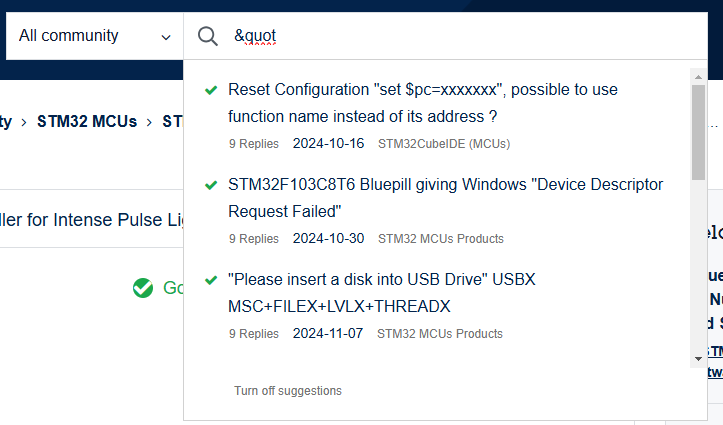Viewport: 723px width, 425px height.
Task: Click scrollbar down arrow in suggestions list
Action: pyautogui.click(x=698, y=359)
